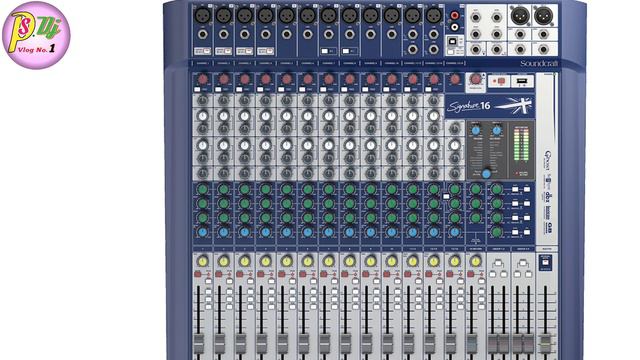Screen dimensions: 640x360
Task: Click the channel 3 quarter-inch line input jack
Action: (x=244, y=34)
